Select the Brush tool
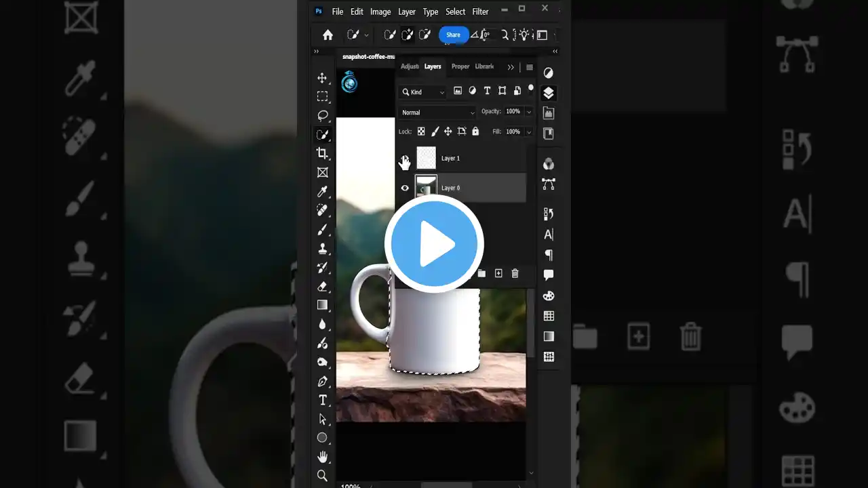The width and height of the screenshot is (868, 488). [x=323, y=230]
